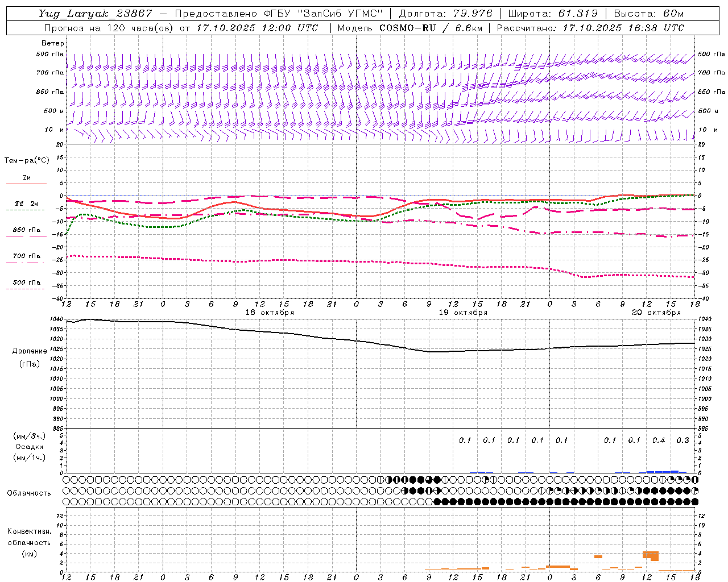This screenshot has width=728, height=582.
Task: Select the (мм/1ч.) precipitation unit label
Action: [30, 458]
